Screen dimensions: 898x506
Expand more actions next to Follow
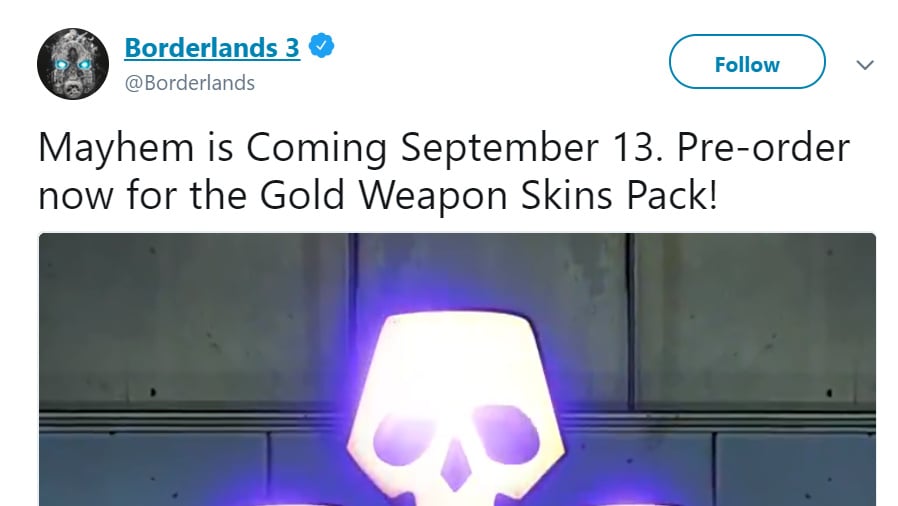(x=865, y=65)
